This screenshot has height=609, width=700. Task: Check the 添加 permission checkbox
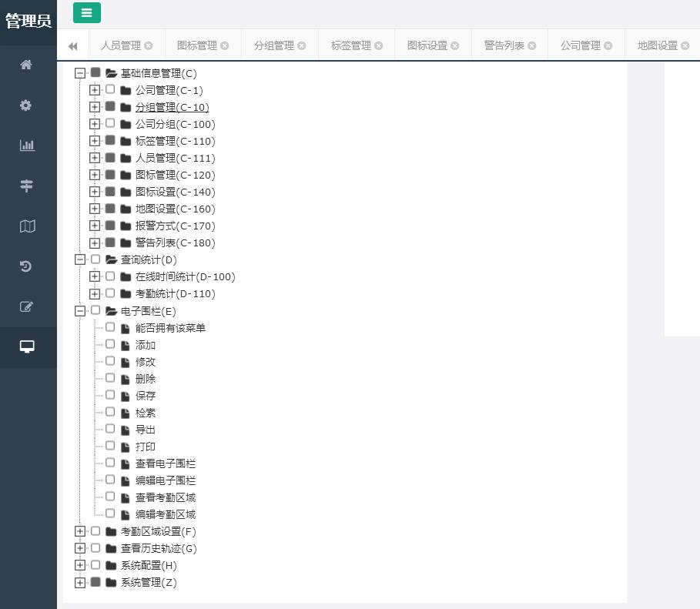110,344
